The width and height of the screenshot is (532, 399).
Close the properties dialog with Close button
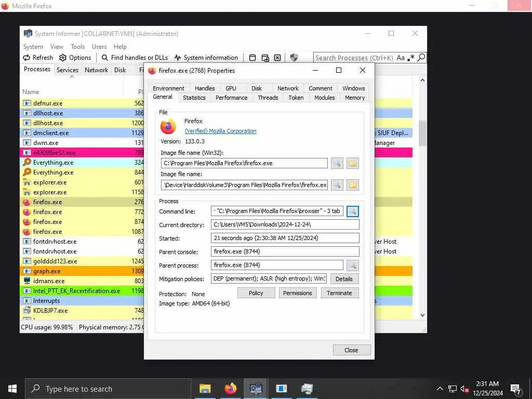[351, 350]
